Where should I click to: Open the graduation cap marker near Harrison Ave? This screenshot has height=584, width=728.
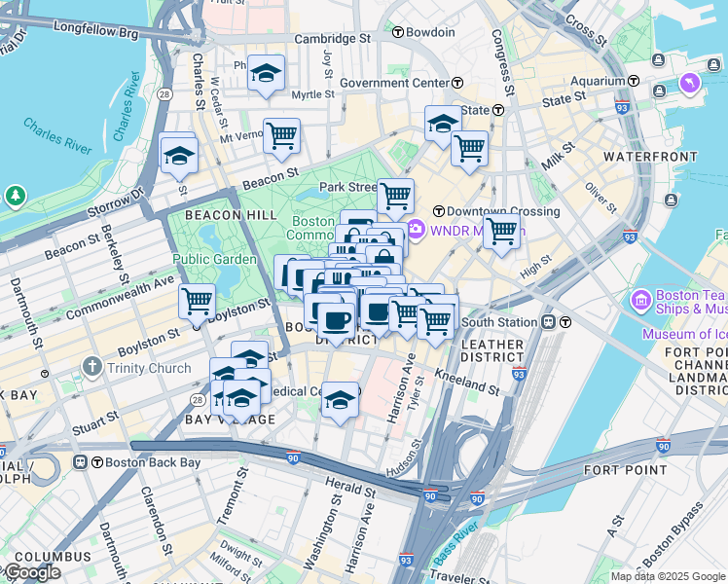pos(340,401)
